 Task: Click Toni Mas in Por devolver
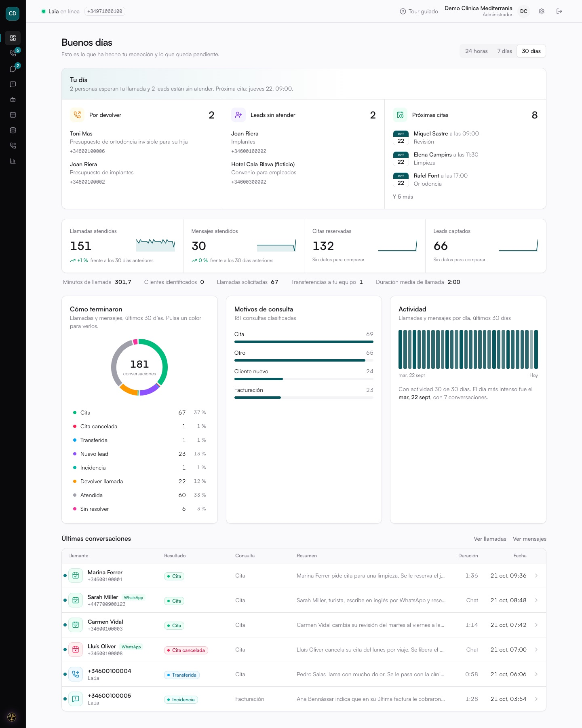tap(81, 133)
